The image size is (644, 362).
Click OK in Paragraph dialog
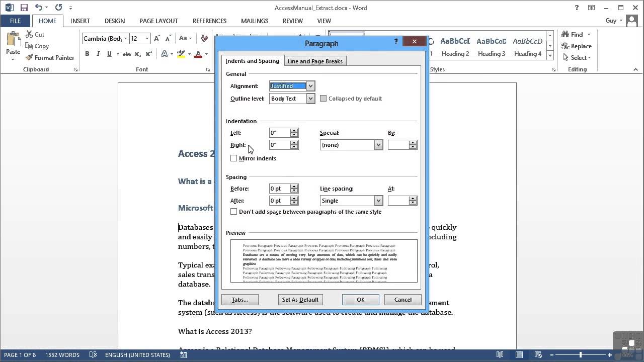point(360,300)
